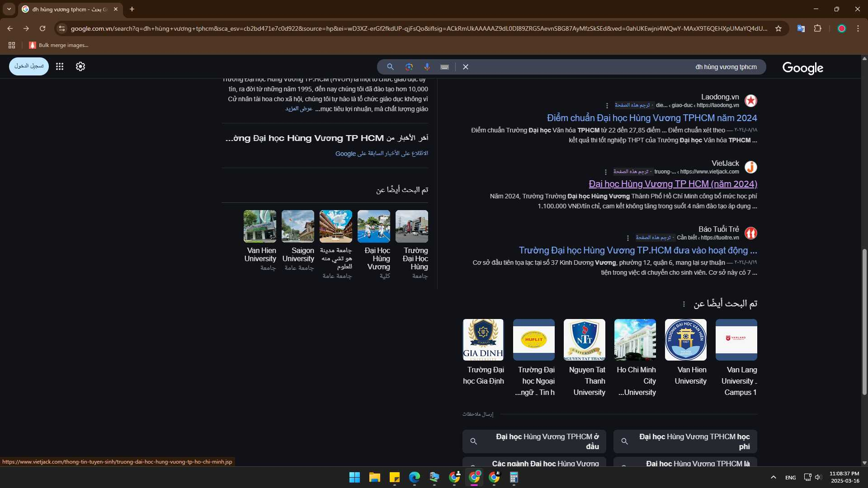The height and width of the screenshot is (488, 868).
Task: Open Chrome three-dot menu
Action: point(858,28)
